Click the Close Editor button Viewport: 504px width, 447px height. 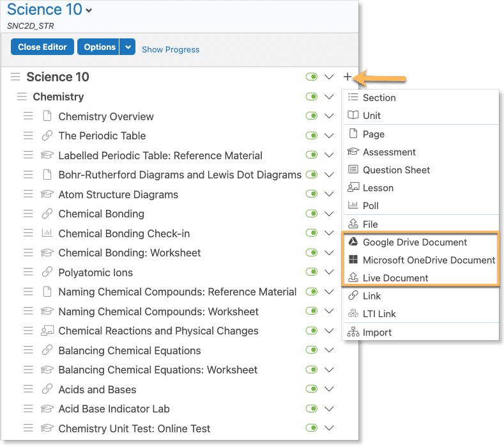point(42,47)
